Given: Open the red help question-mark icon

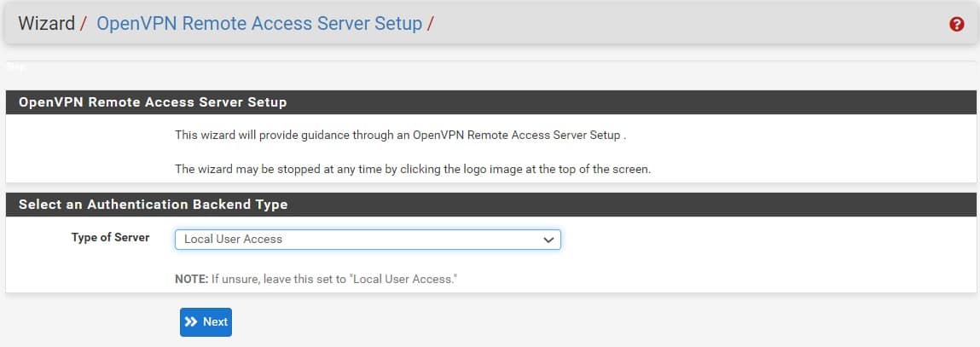Looking at the screenshot, I should (956, 25).
